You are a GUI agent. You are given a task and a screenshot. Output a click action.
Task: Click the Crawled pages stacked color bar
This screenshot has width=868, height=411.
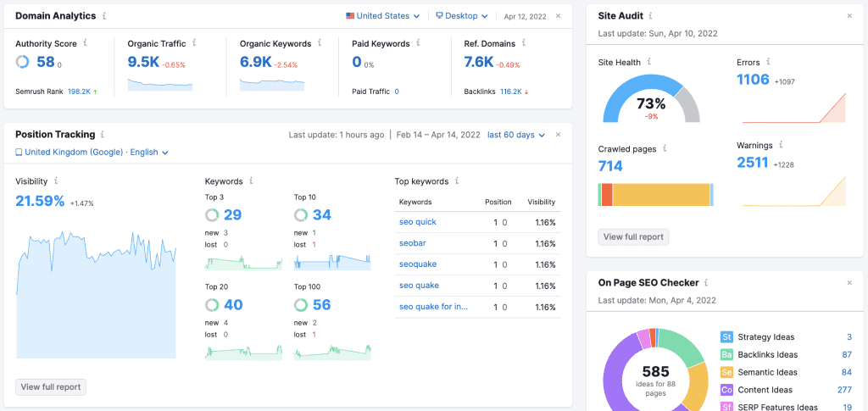656,195
